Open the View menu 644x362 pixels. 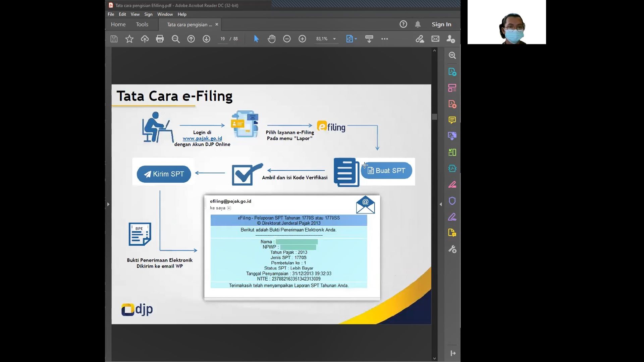[x=135, y=14]
